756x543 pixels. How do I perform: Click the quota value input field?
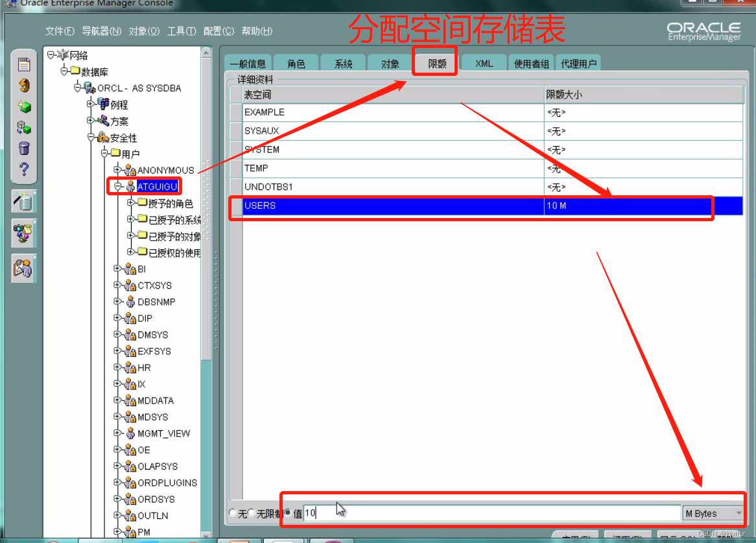(x=491, y=513)
